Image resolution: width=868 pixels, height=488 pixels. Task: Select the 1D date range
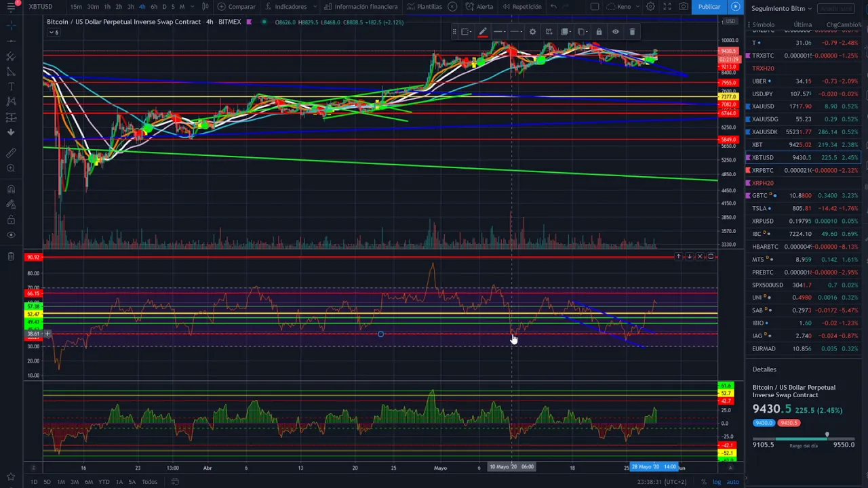click(33, 482)
